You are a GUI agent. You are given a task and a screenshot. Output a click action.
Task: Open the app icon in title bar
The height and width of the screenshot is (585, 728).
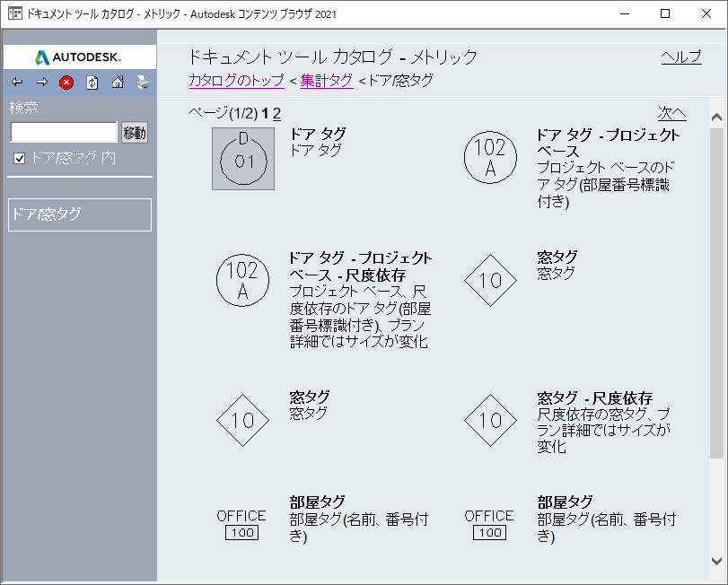tap(15, 13)
